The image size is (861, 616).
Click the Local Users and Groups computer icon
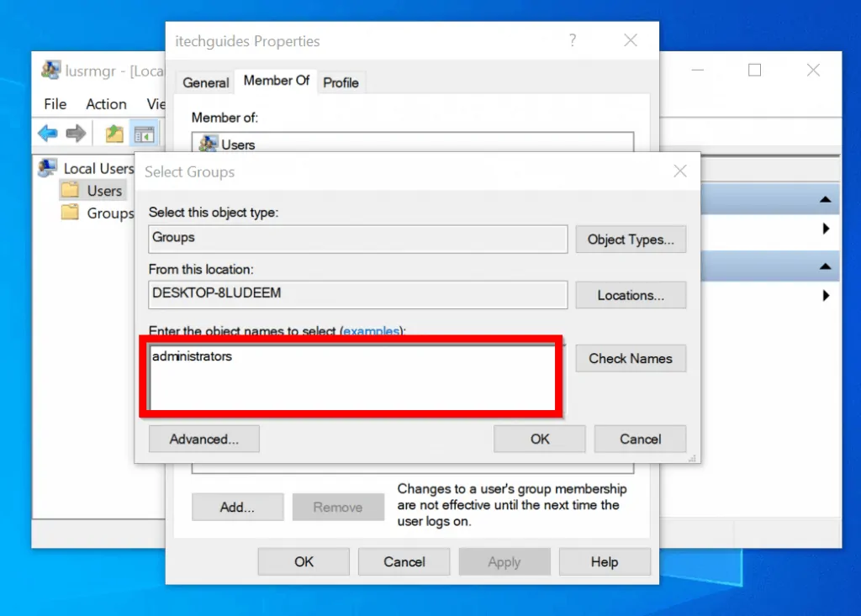(46, 168)
